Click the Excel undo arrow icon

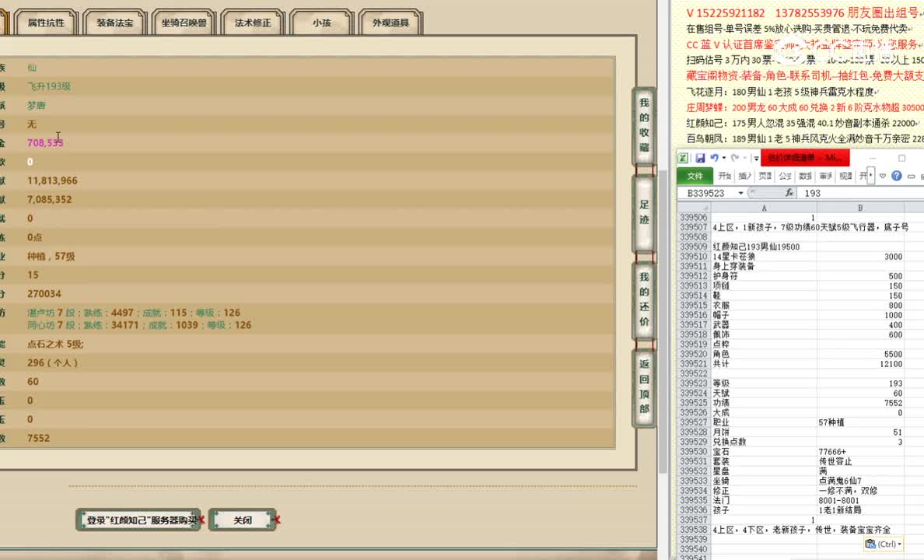coord(713,158)
